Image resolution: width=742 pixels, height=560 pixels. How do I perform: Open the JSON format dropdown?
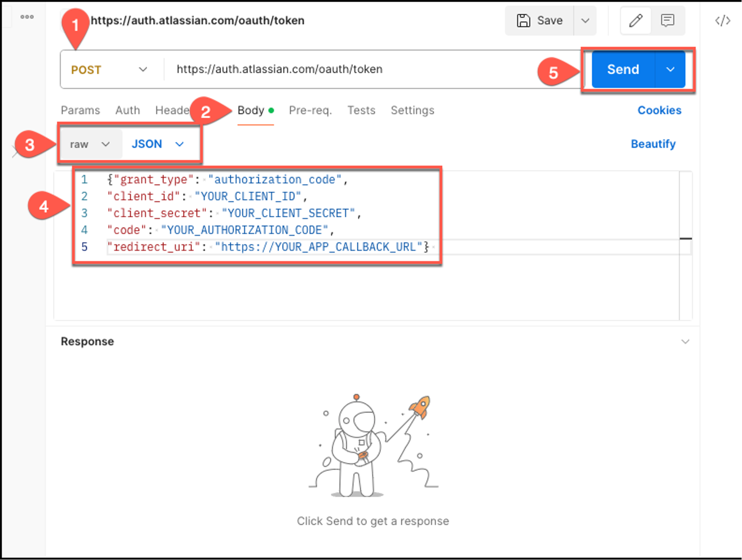[158, 144]
